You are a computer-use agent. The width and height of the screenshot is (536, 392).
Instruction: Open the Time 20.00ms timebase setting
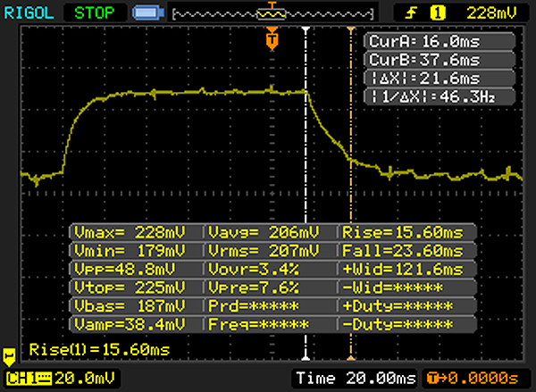(355, 377)
